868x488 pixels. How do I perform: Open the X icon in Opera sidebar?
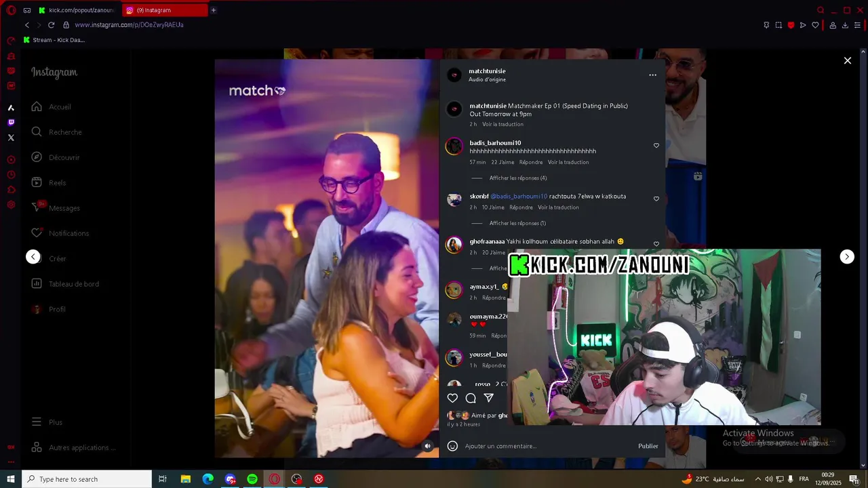(x=11, y=138)
